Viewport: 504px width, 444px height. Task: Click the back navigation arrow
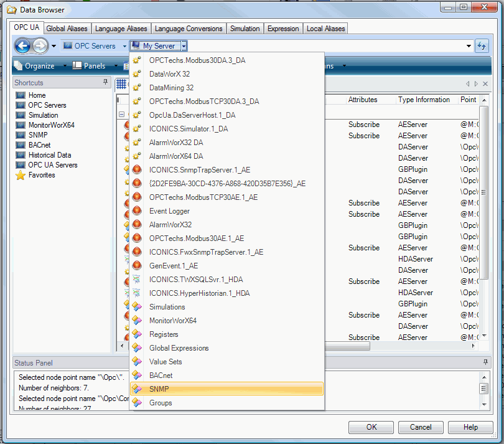(22, 46)
